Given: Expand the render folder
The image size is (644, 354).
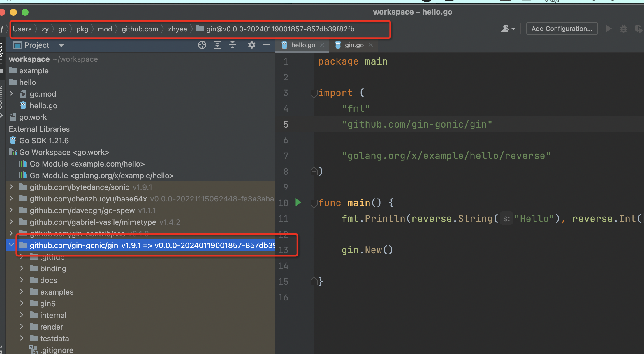Looking at the screenshot, I should coord(22,327).
